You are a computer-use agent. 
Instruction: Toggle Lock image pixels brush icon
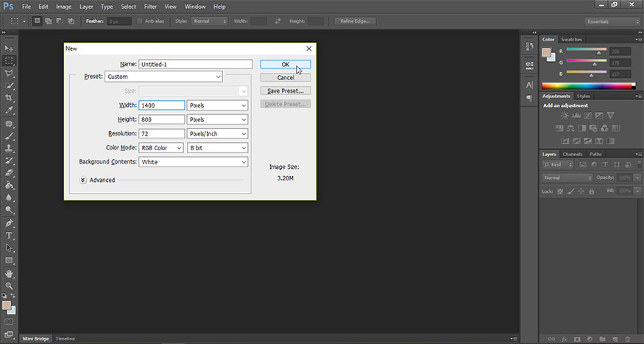tap(571, 192)
